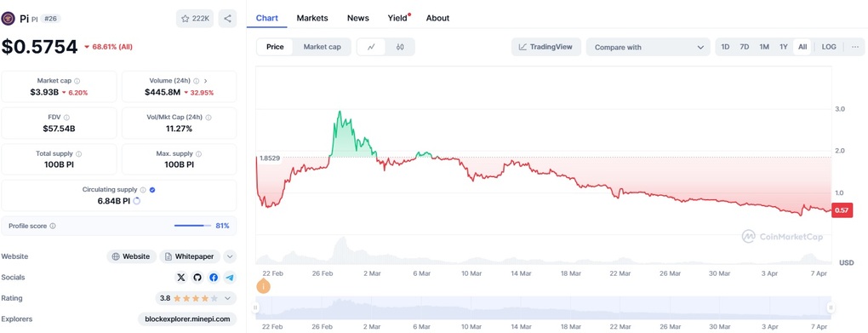Select the line chart type icon
Image resolution: width=868 pixels, height=333 pixels.
tap(371, 47)
